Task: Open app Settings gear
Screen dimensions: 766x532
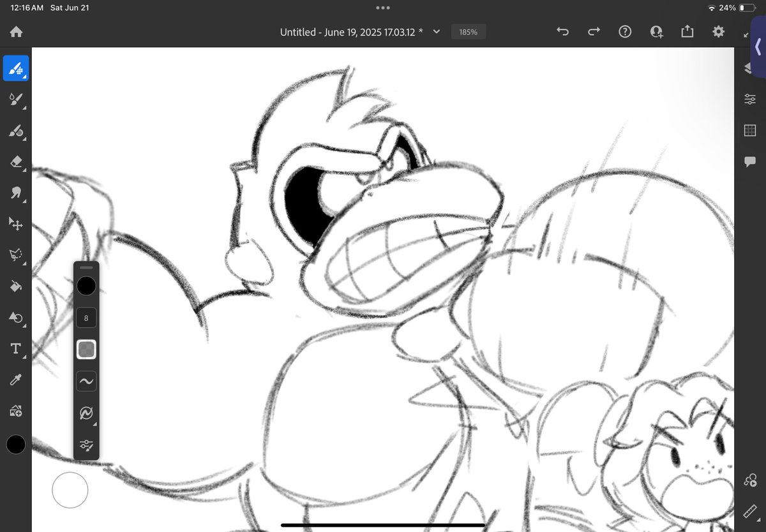Action: 719,31
